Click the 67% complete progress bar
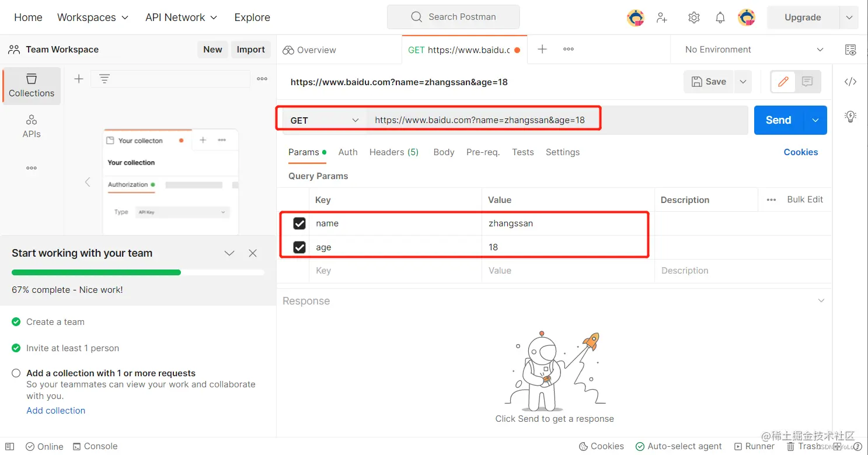868x455 pixels. point(138,272)
